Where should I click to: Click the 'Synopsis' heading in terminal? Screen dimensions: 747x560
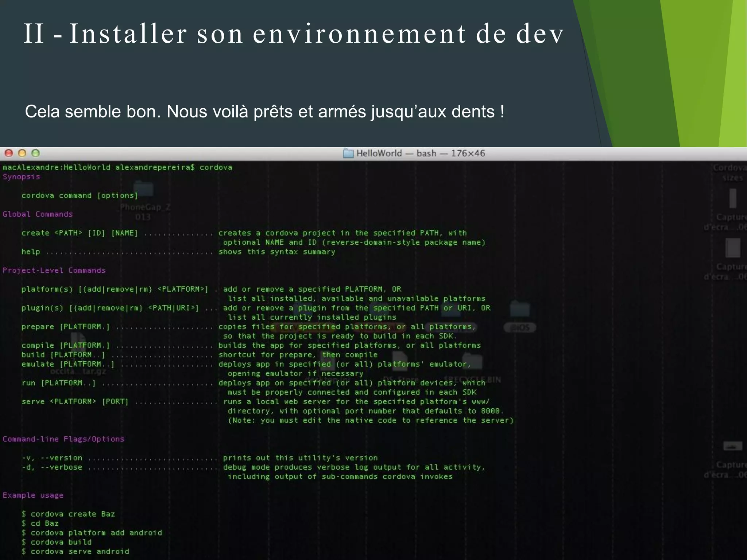(21, 177)
